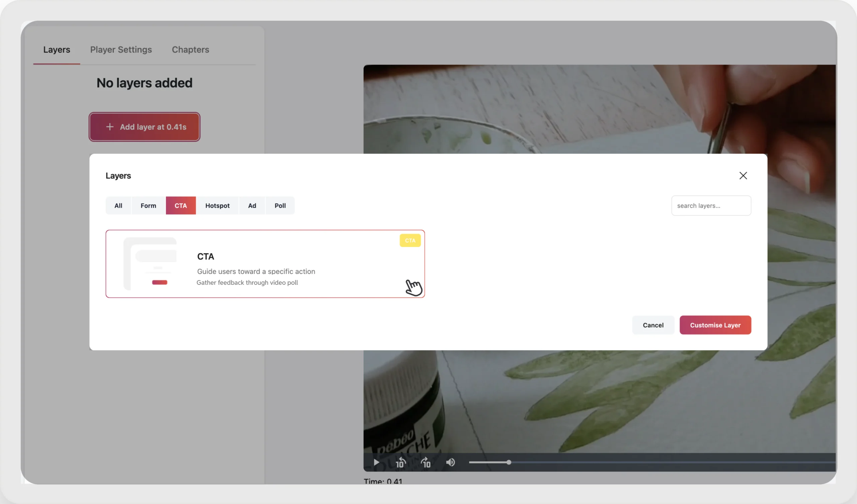Mute the video volume speaker icon

click(x=451, y=463)
